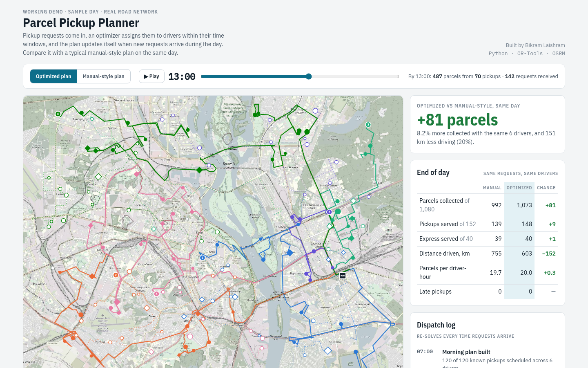Click the 'Late pickups' row label
The width and height of the screenshot is (588, 368).
[x=435, y=292]
